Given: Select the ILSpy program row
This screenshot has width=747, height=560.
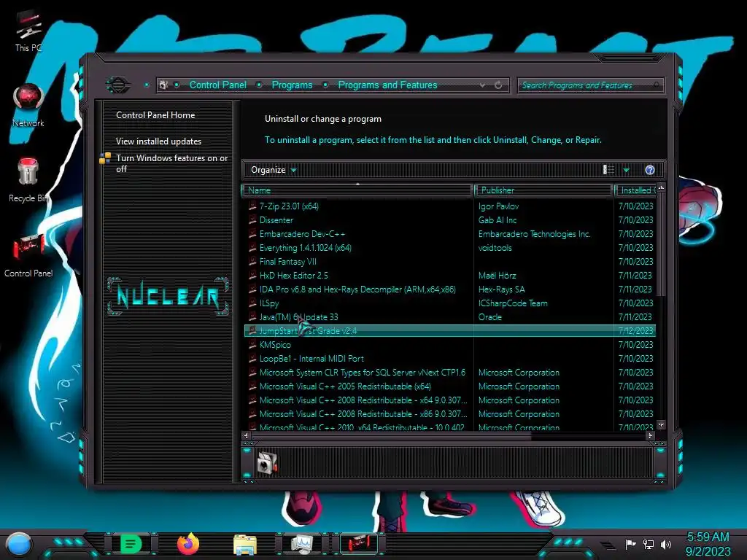Looking at the screenshot, I should click(x=449, y=303).
